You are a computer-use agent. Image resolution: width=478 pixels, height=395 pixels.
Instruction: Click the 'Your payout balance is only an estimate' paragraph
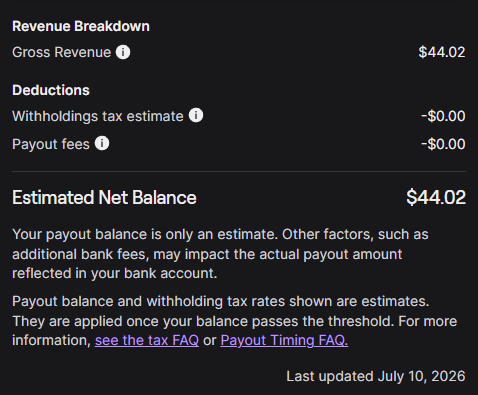pos(220,254)
